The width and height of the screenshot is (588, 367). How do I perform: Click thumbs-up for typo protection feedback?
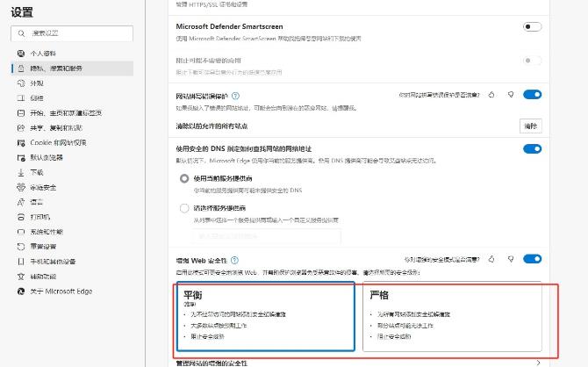491,95
